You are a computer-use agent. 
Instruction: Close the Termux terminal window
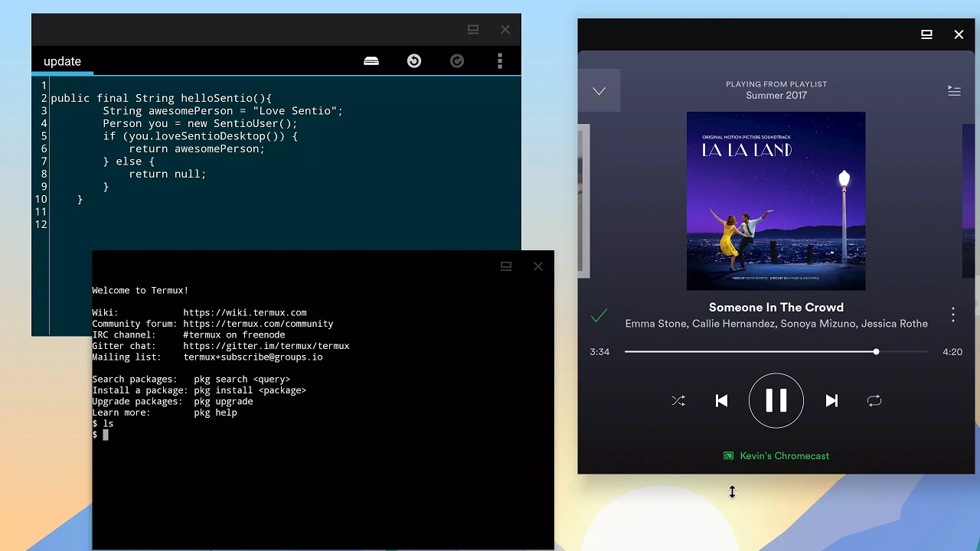click(538, 266)
